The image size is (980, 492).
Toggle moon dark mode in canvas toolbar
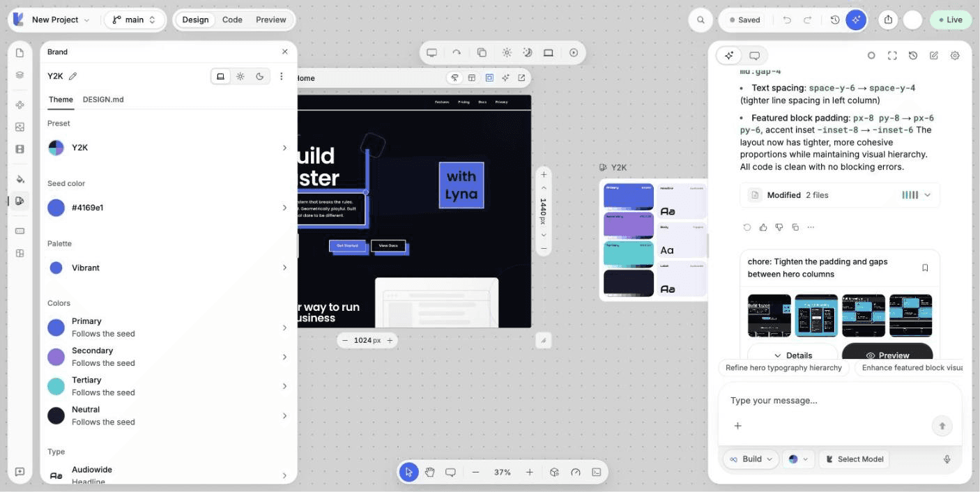pyautogui.click(x=528, y=52)
